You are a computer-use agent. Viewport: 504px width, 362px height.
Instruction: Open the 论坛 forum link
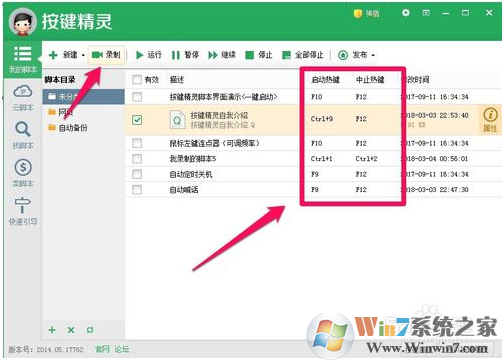pos(122,349)
